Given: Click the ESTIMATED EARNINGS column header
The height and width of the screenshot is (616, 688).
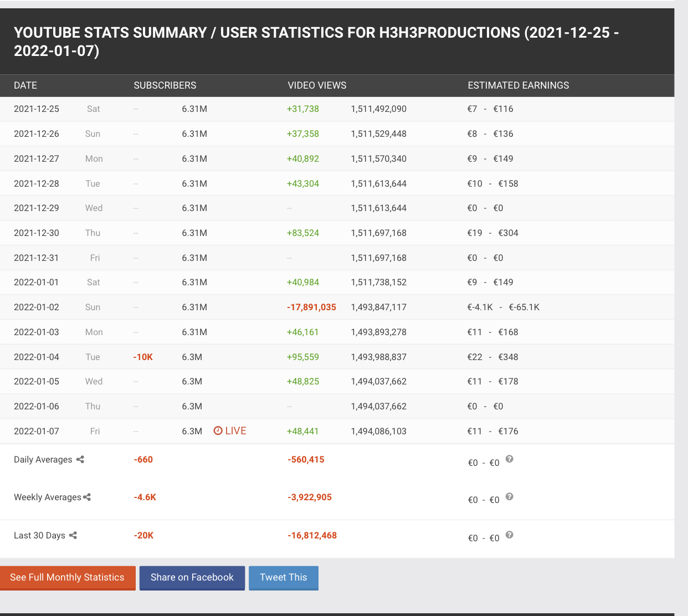Looking at the screenshot, I should [x=518, y=85].
